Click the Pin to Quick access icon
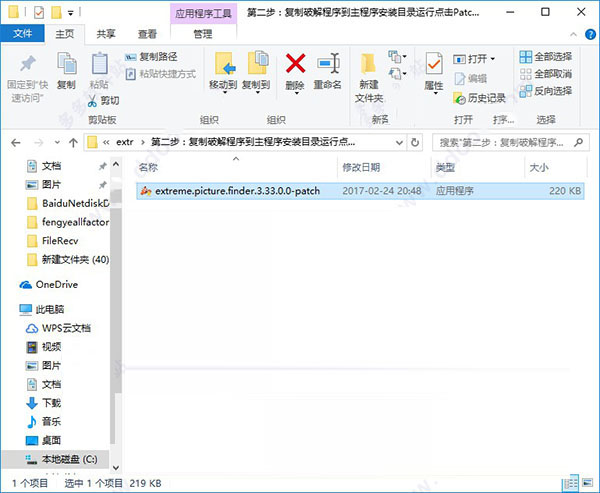The image size is (600, 493). [x=28, y=64]
